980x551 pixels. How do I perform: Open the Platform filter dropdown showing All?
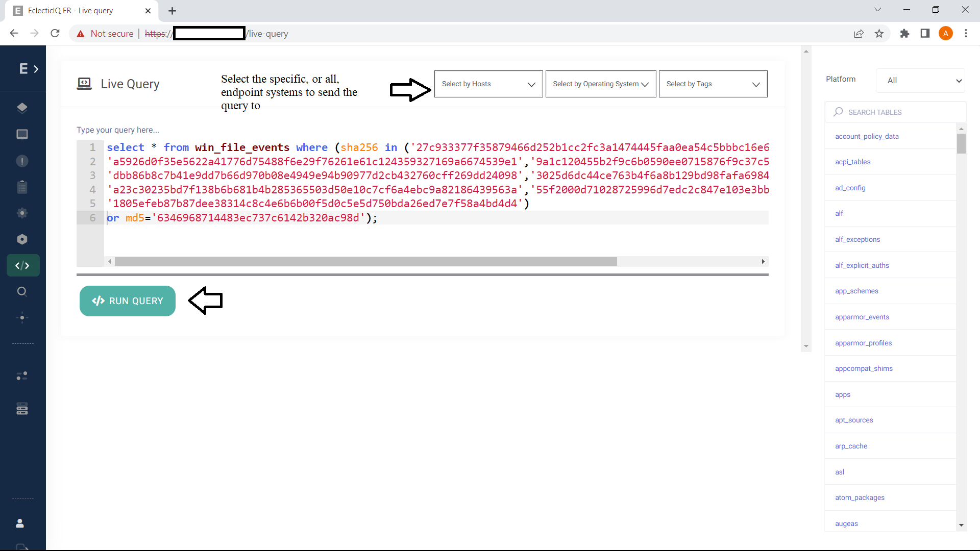point(920,80)
